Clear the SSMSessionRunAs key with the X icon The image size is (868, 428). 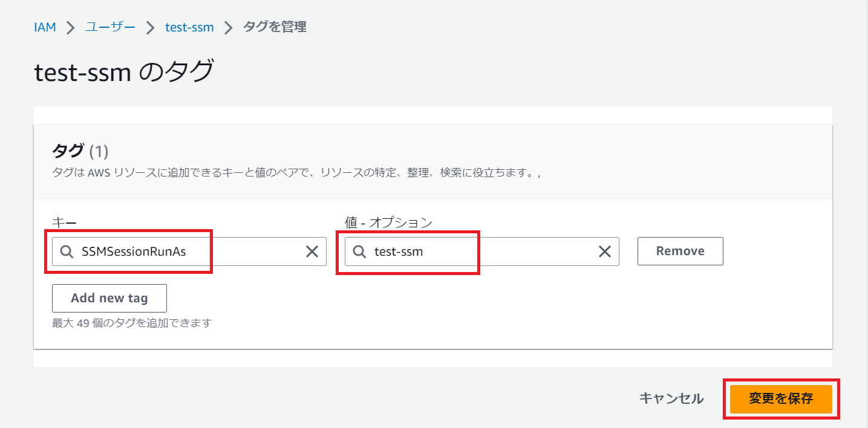pyautogui.click(x=312, y=251)
